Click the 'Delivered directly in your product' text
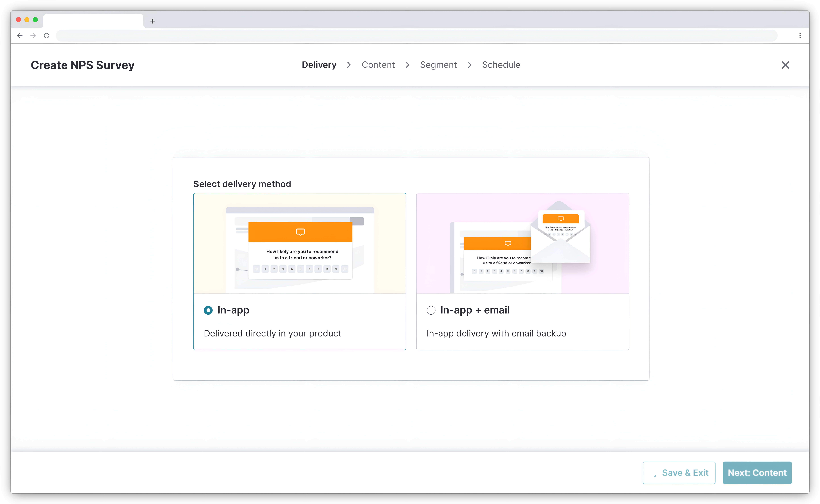Screen dimensions: 820x504 click(272, 334)
